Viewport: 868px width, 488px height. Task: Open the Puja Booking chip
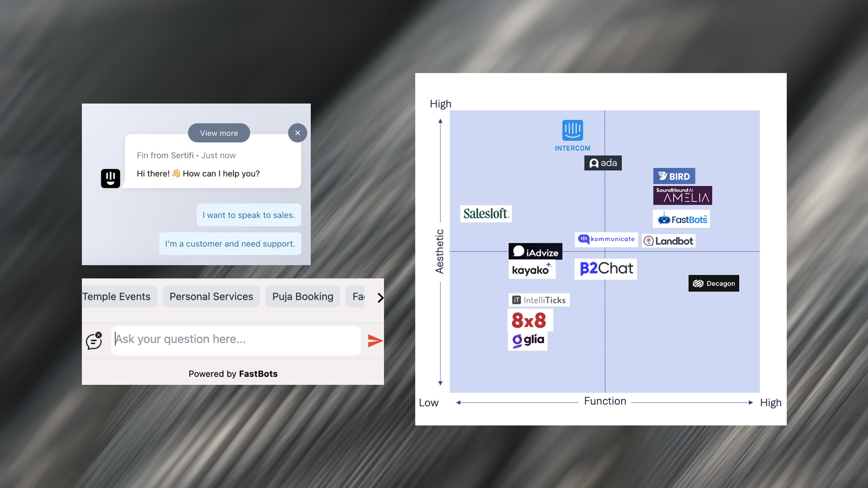click(x=302, y=296)
